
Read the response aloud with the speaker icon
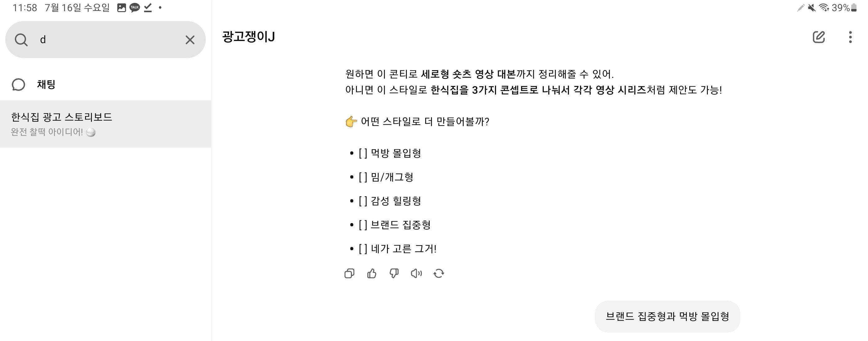(x=416, y=273)
